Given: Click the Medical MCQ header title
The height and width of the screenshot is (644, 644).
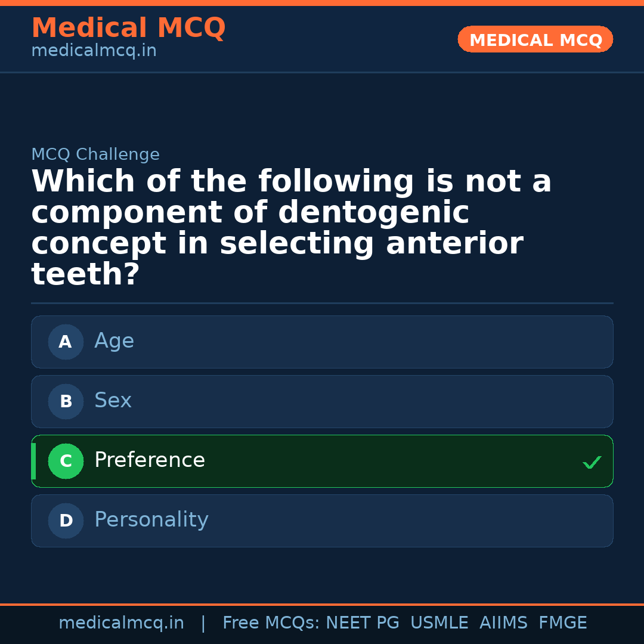Looking at the screenshot, I should click(128, 28).
